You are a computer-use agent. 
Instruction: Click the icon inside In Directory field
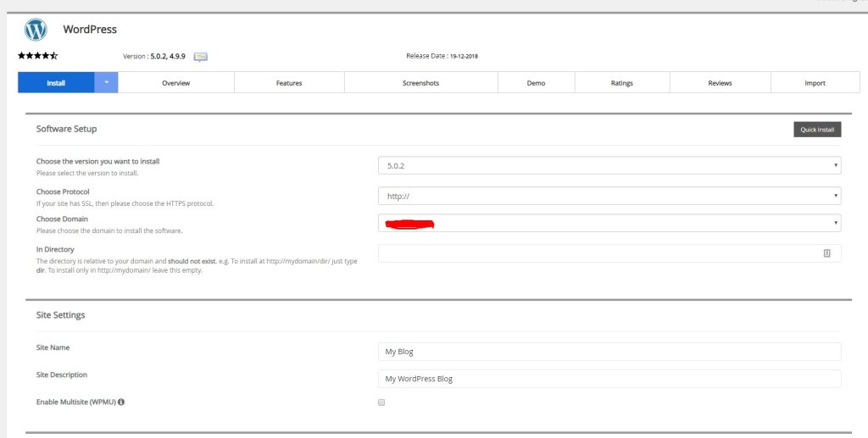[x=827, y=253]
